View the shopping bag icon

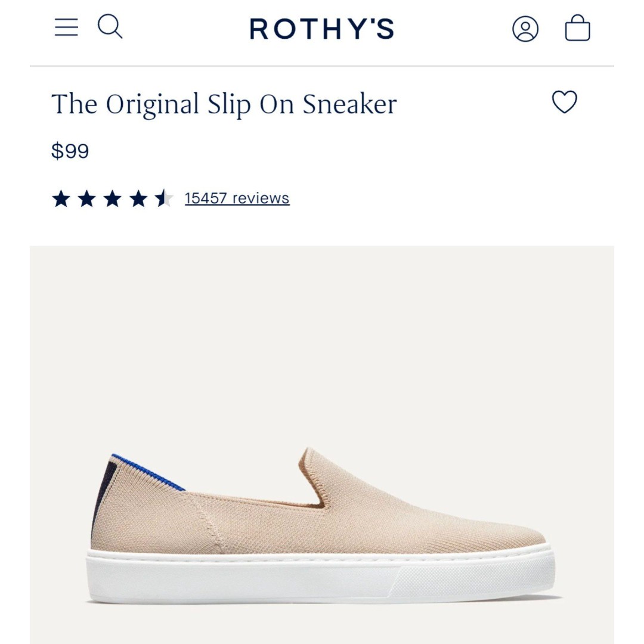click(x=577, y=27)
